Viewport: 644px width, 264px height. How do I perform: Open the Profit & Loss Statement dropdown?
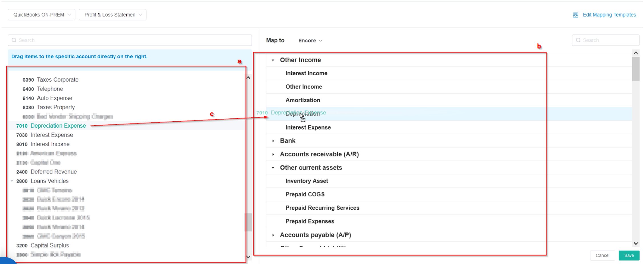(113, 15)
